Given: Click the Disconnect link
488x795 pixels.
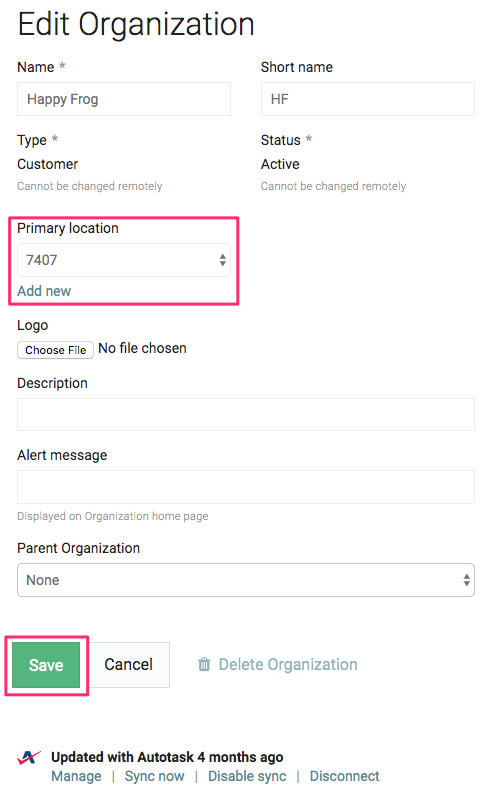Looking at the screenshot, I should 344,776.
